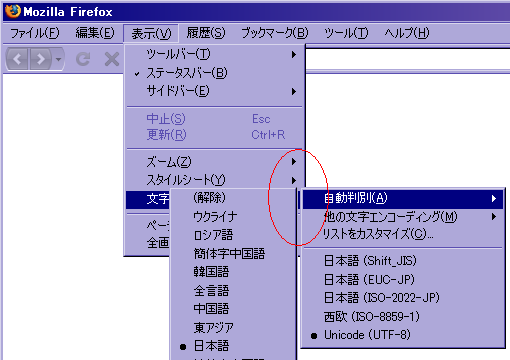The height and width of the screenshot is (360, 510).
Task: Choose 日本語 auto-detect option
Action: click(x=233, y=346)
